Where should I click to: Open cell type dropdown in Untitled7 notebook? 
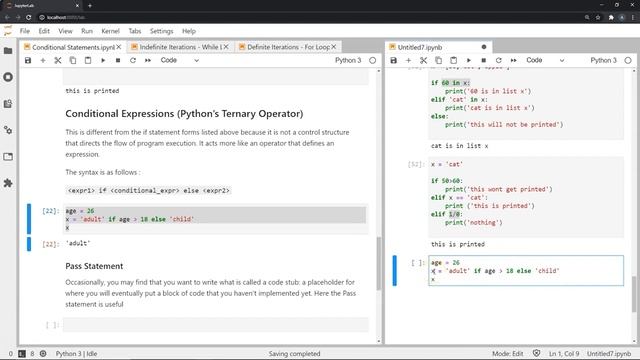point(545,60)
